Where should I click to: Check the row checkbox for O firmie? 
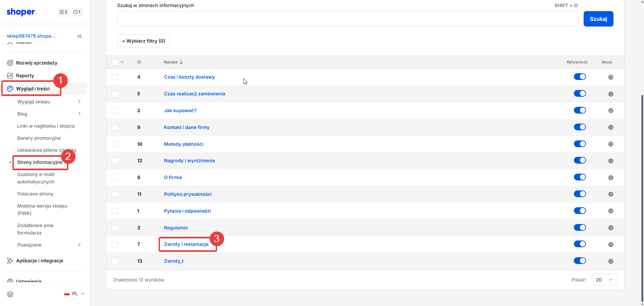[x=115, y=178]
